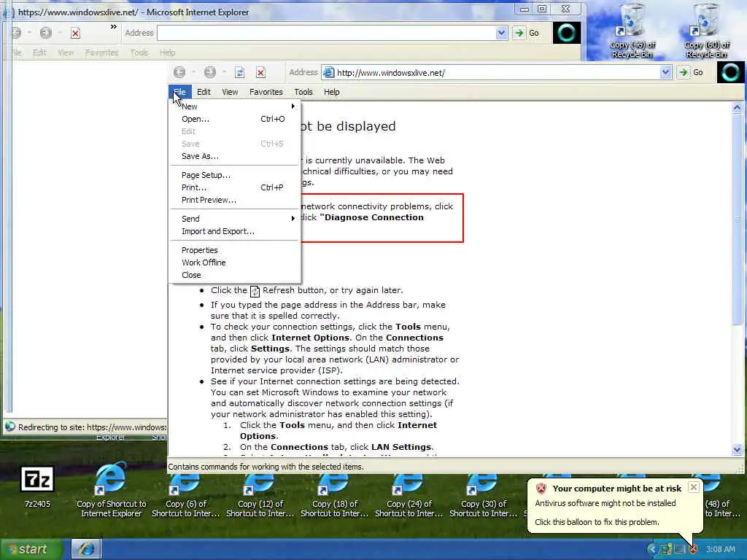Click red security shield tray icon
The height and width of the screenshot is (560, 747).
pyautogui.click(x=693, y=549)
